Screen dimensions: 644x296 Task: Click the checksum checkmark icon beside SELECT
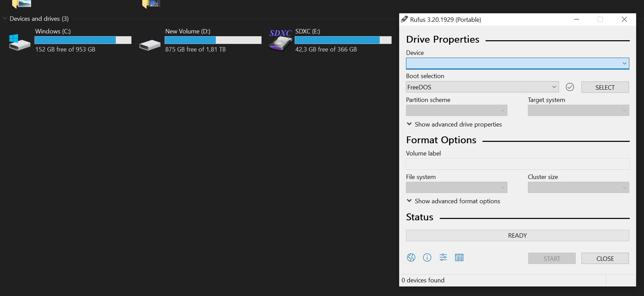(x=570, y=87)
